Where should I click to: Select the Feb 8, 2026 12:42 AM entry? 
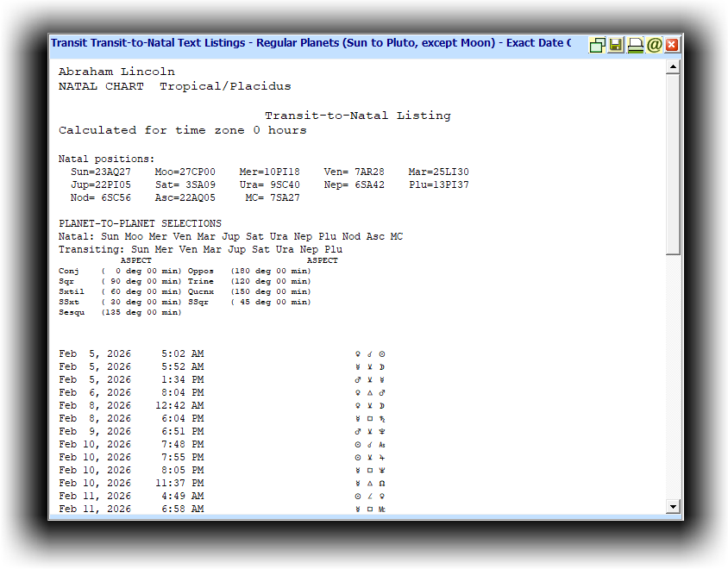pyautogui.click(x=131, y=405)
